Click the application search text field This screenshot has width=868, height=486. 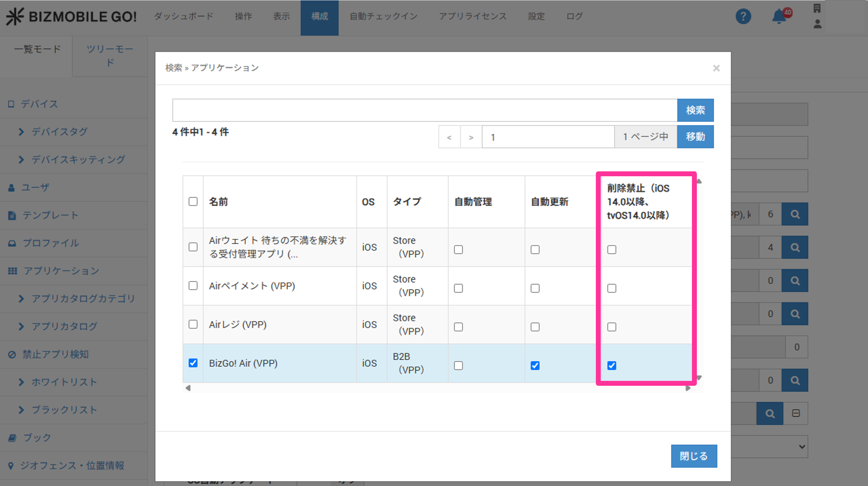(424, 110)
